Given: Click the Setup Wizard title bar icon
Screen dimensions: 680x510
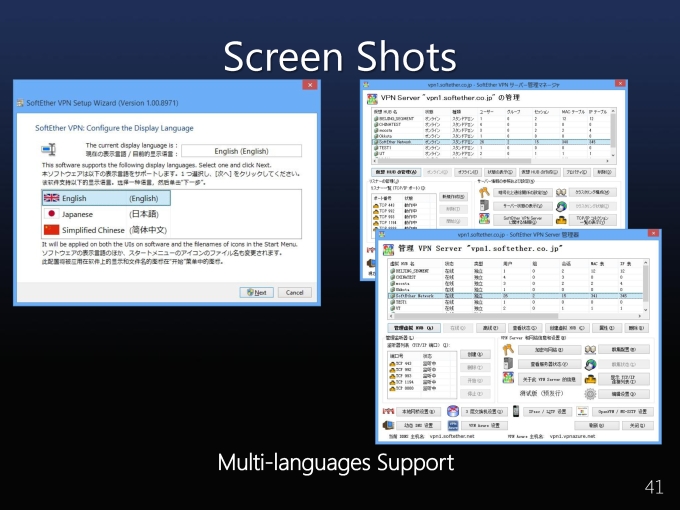Looking at the screenshot, I should (x=20, y=103).
